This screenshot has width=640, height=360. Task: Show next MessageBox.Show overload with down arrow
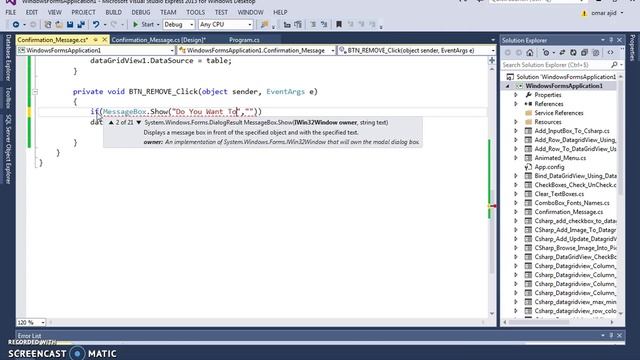click(x=139, y=122)
